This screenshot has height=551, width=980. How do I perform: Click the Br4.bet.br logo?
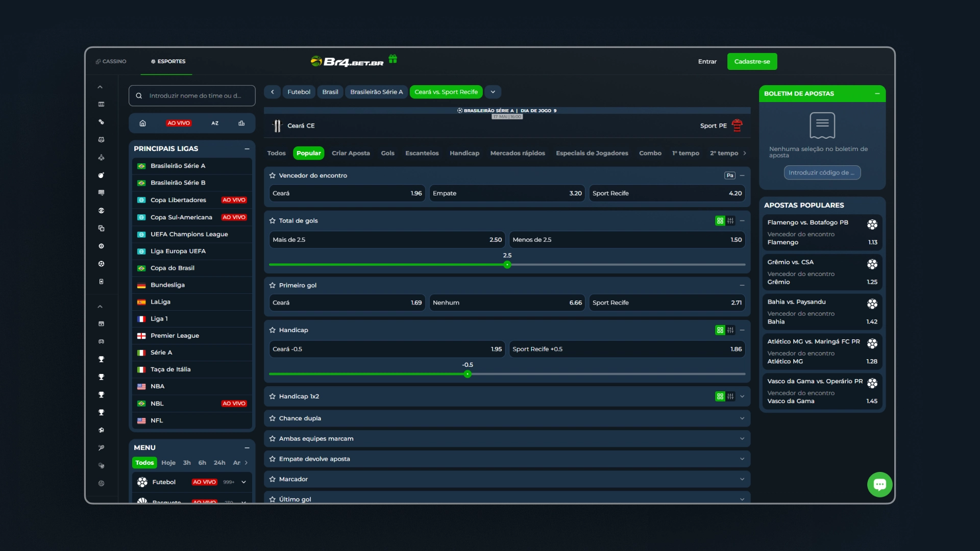click(x=347, y=62)
